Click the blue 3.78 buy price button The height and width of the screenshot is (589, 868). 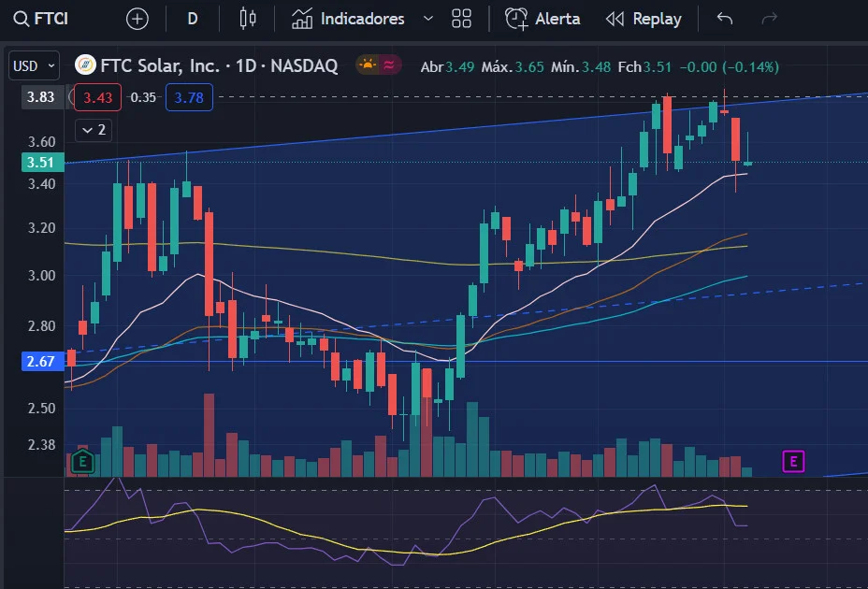coord(189,97)
